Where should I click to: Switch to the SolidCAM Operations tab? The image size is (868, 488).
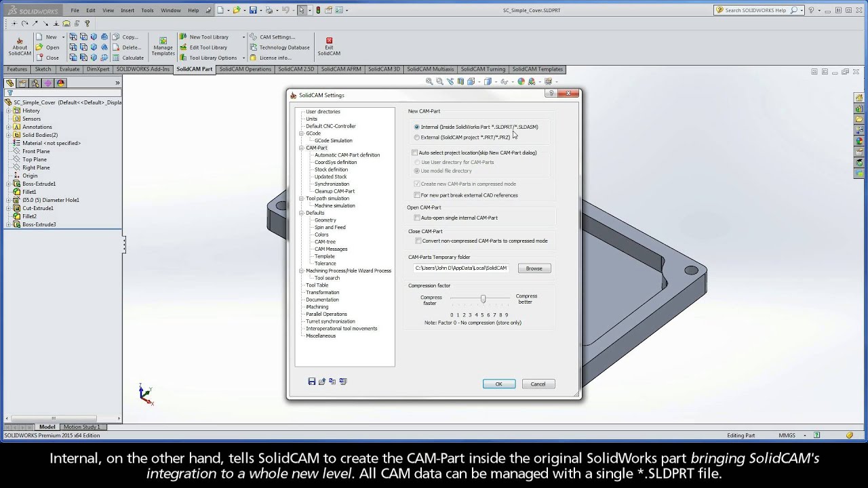click(x=245, y=69)
